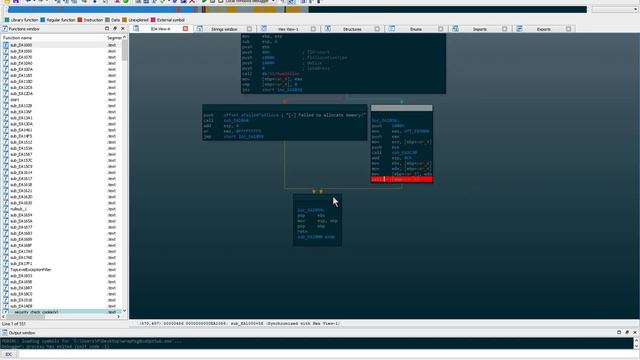Click the Functions window panel icon
Image resolution: width=640 pixels, height=360 pixels.
(x=5, y=29)
